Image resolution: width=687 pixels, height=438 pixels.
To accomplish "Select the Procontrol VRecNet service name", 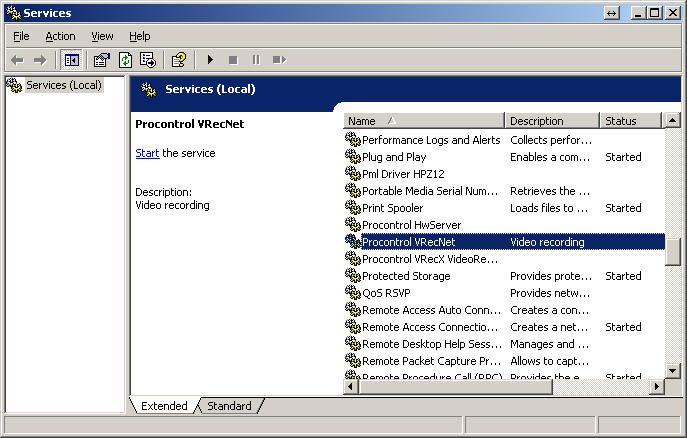I will click(408, 242).
